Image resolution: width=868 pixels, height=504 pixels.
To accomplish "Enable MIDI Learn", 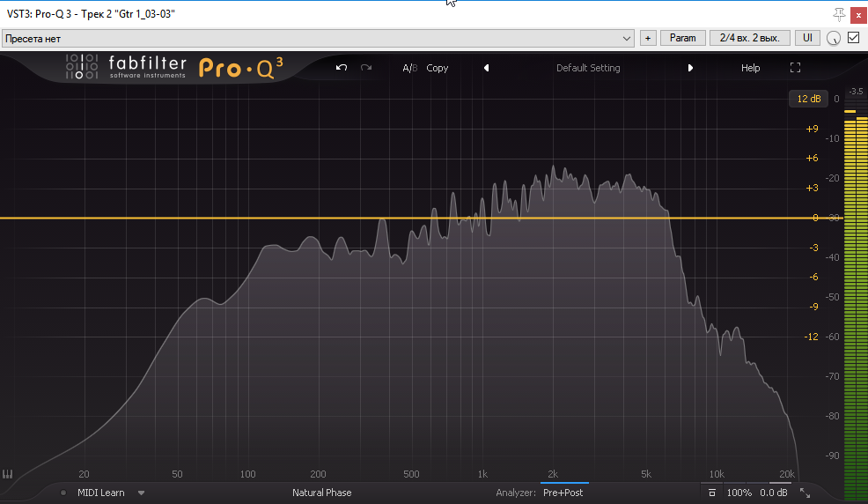I will coord(100,493).
